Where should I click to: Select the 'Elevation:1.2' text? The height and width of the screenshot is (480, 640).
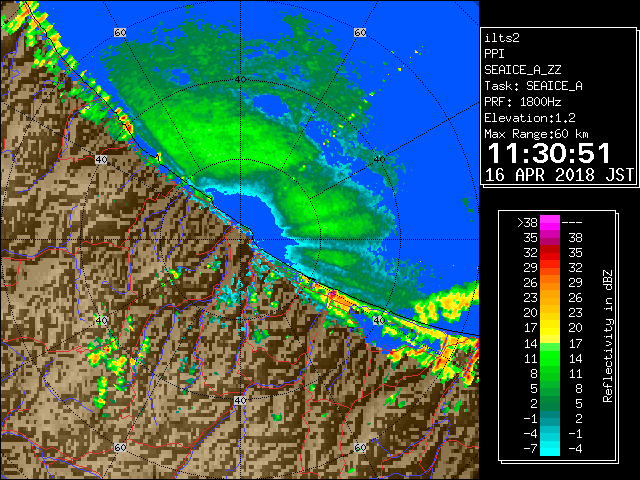click(x=530, y=118)
